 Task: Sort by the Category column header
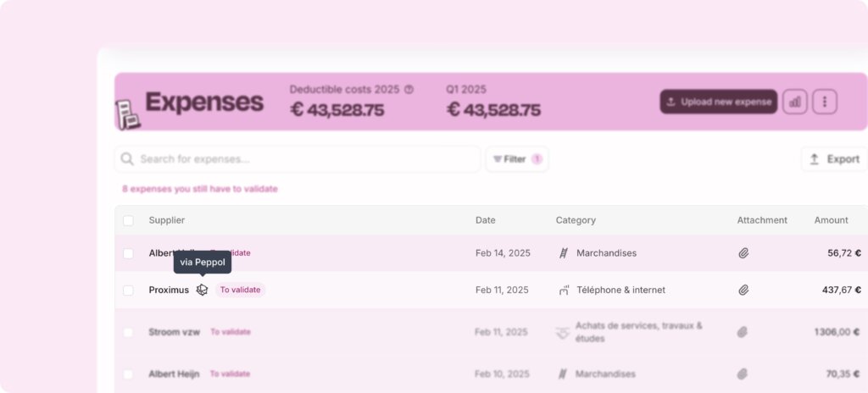[576, 220]
